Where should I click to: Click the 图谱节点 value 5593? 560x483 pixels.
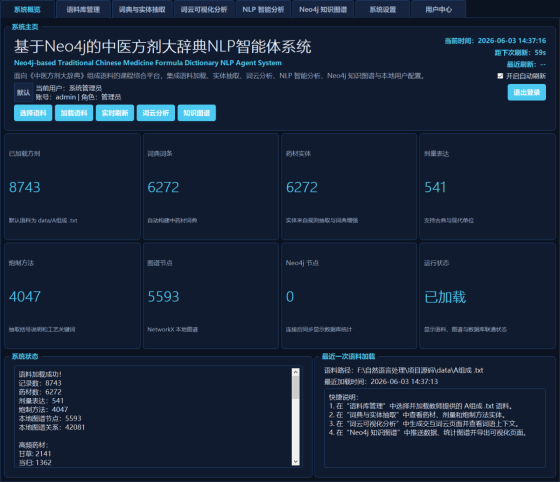click(x=163, y=297)
